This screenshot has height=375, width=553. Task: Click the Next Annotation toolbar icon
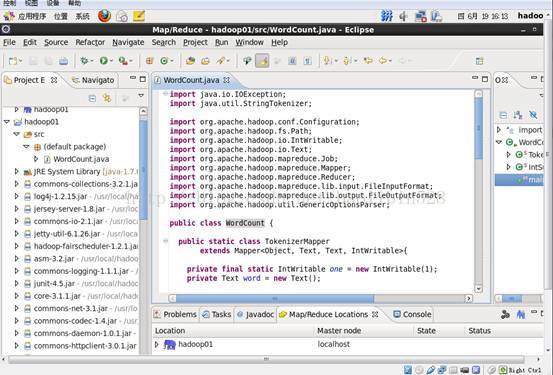[x=327, y=61]
